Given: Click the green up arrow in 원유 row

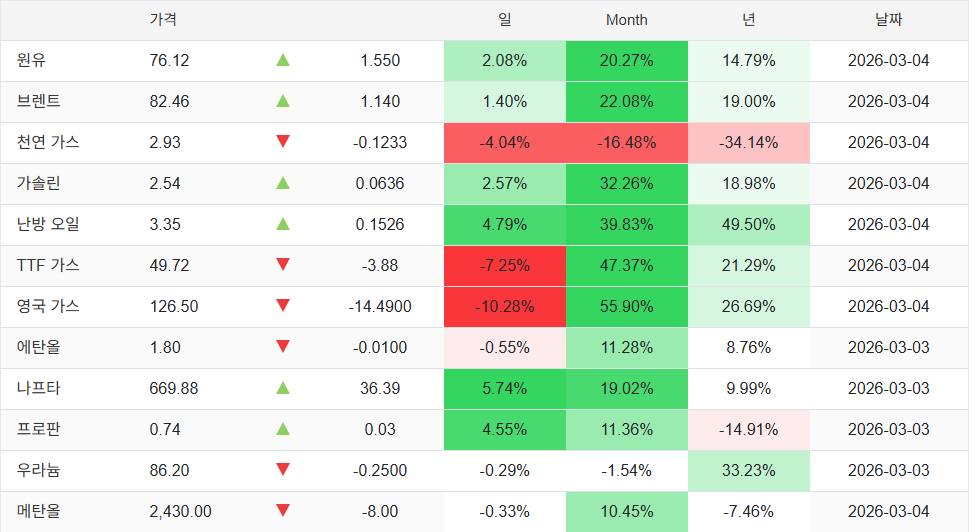Looking at the screenshot, I should (283, 61).
